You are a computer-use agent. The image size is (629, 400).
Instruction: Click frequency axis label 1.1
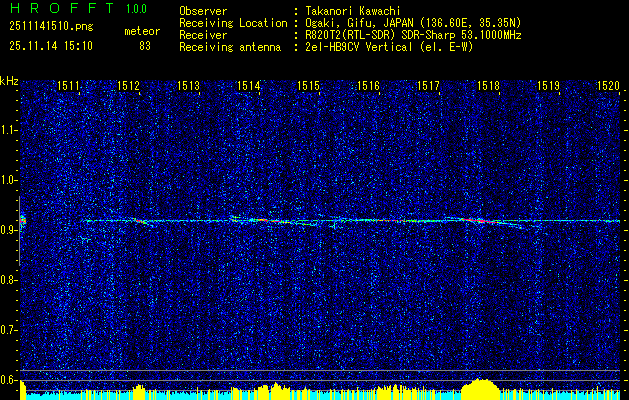(8, 130)
